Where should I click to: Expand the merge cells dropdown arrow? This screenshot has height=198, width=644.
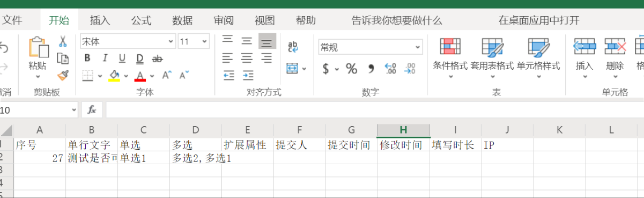[x=304, y=69]
